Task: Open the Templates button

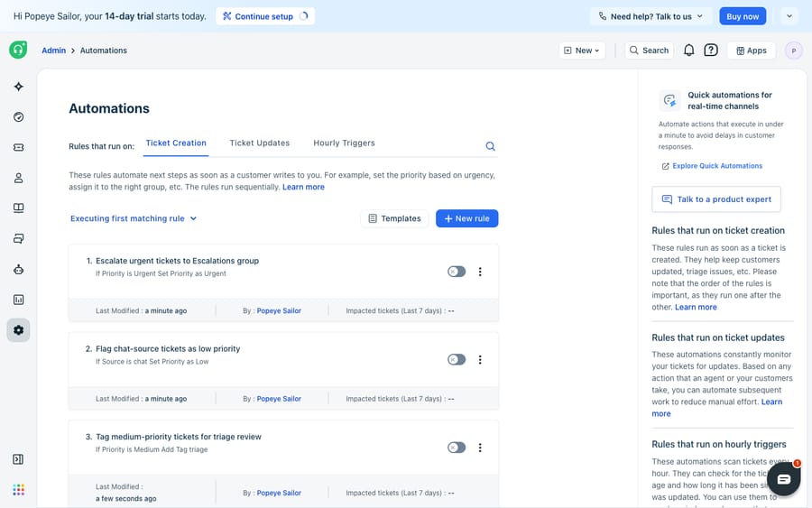Action: point(394,218)
